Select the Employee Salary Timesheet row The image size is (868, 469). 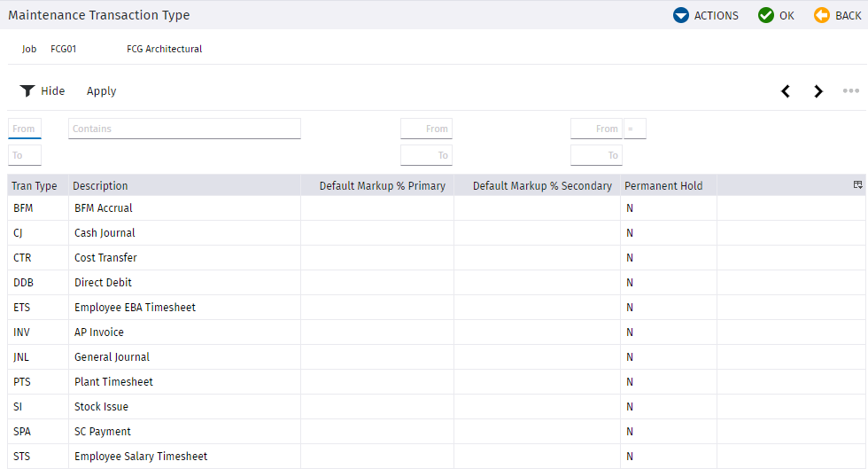click(x=436, y=457)
